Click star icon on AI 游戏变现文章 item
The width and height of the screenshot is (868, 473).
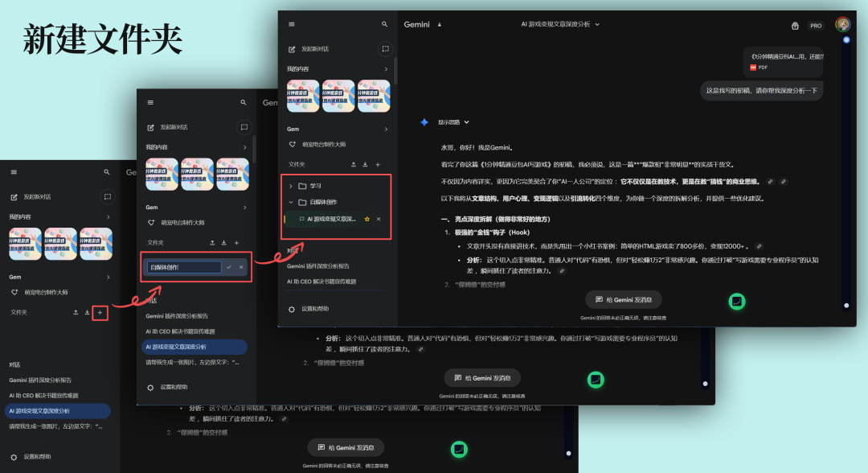366,219
